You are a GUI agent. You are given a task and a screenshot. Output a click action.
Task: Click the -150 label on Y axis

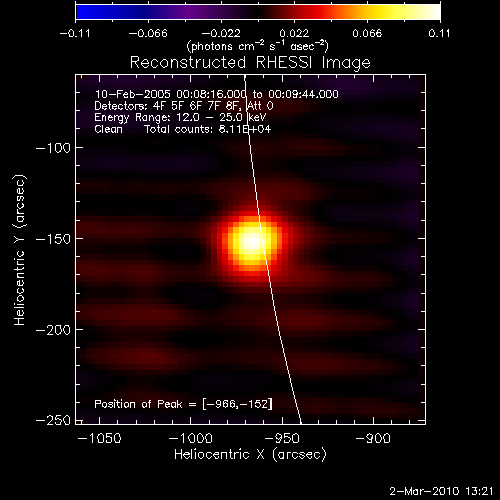click(x=53, y=239)
